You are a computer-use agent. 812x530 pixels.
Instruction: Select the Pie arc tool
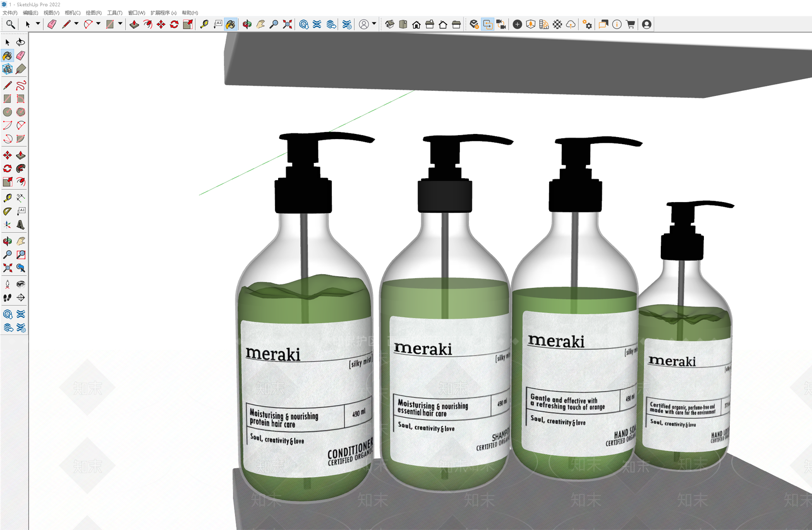coord(21,139)
